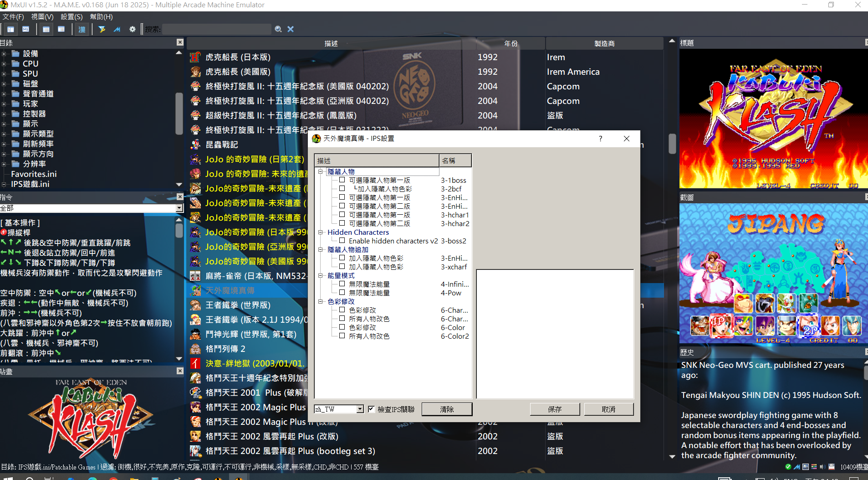Click the 保存 button
Screen dimensions: 868x480
(x=555, y=409)
